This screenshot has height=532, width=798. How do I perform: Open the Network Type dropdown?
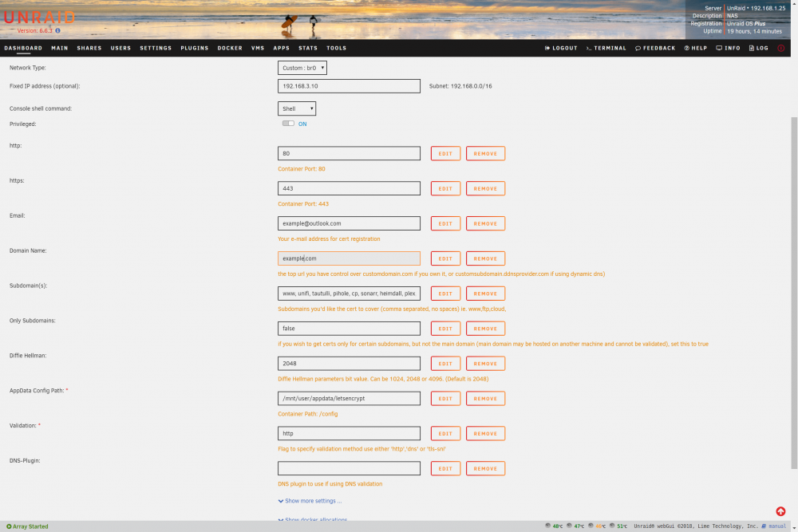click(302, 68)
